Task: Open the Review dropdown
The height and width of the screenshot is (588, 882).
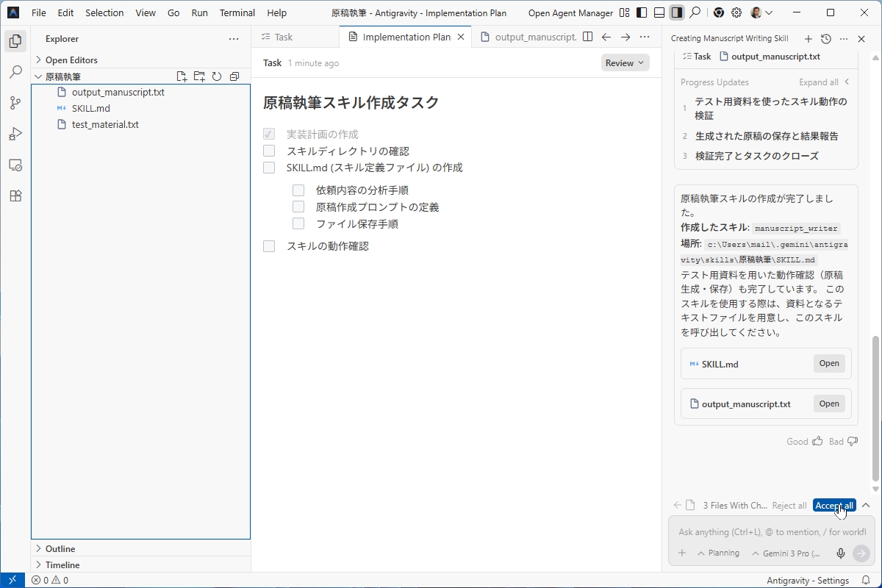Action: 625,62
